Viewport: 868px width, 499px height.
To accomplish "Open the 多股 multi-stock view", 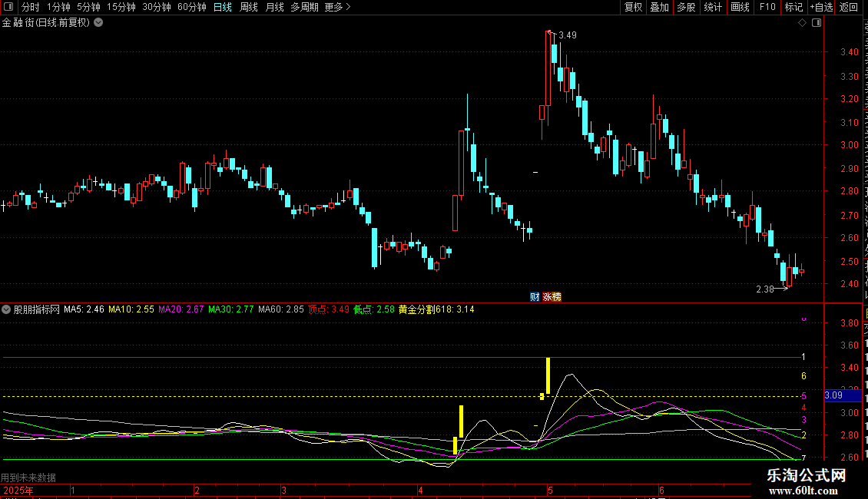I will point(686,7).
